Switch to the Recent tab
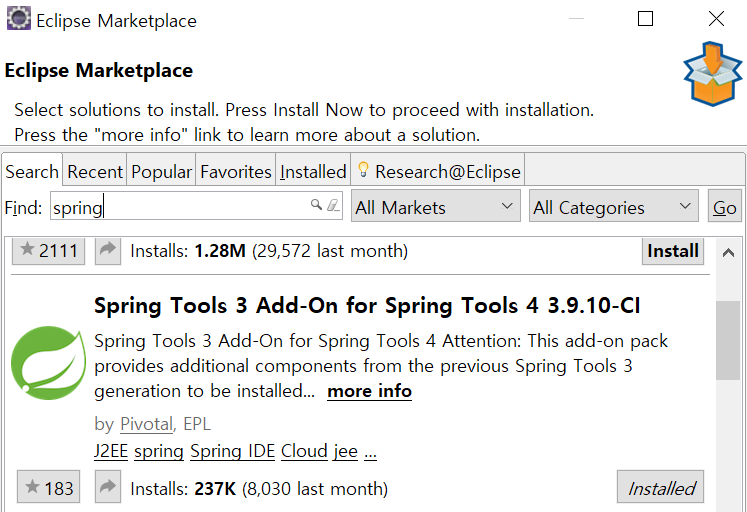This screenshot has width=747, height=512. (95, 171)
